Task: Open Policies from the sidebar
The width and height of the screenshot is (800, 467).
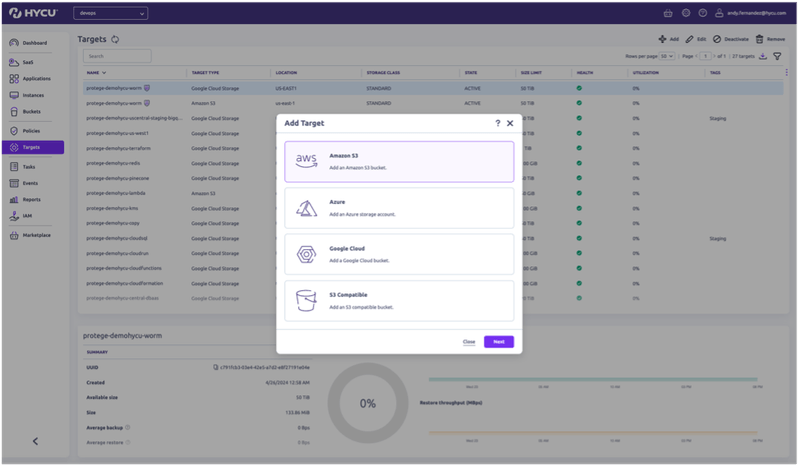Action: pyautogui.click(x=31, y=130)
